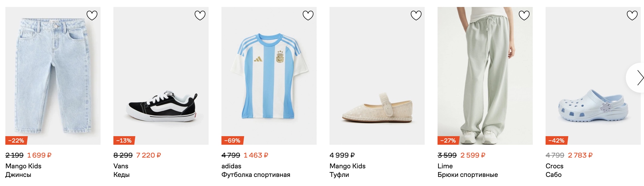Open the Crocs Сабо product name
This screenshot has width=644, height=186.
point(554,170)
